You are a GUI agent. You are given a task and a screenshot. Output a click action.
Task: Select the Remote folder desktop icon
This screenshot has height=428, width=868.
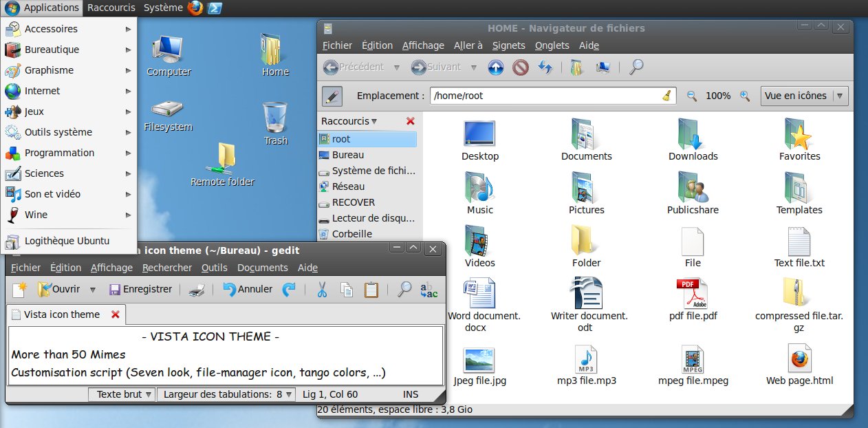222,165
